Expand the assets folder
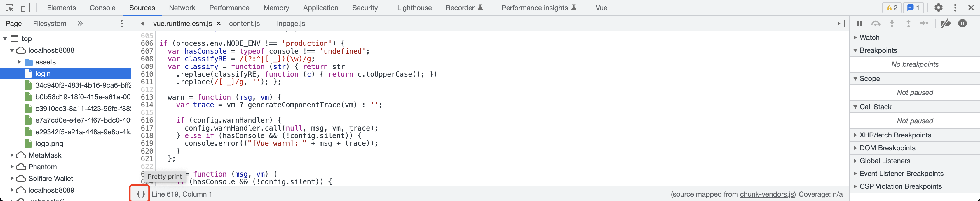Screen dimensions: 980x201 coord(19,62)
